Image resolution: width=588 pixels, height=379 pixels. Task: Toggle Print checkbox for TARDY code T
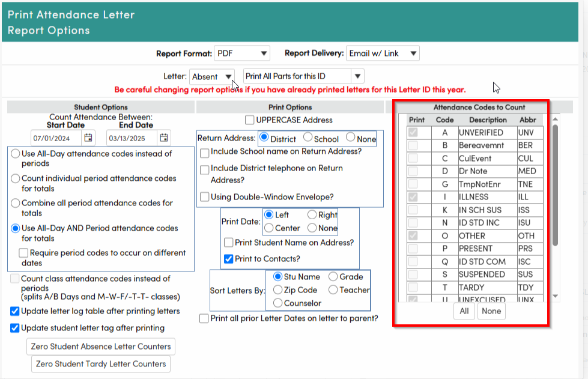click(x=413, y=288)
